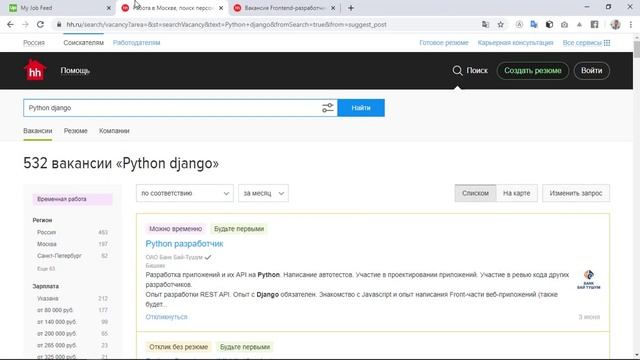Screen dimensions: 640x360
Task: Change region from Россия
Action: [x=34, y=43]
